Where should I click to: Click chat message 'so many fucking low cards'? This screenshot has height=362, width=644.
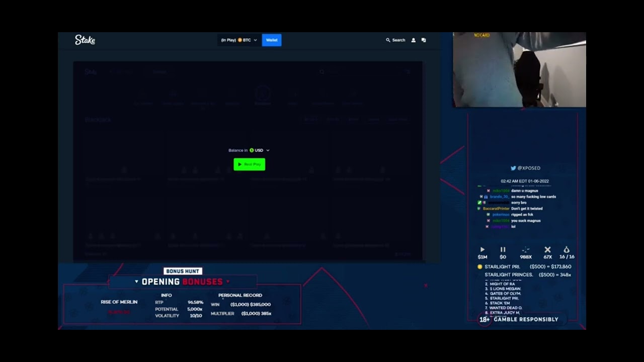pyautogui.click(x=533, y=197)
